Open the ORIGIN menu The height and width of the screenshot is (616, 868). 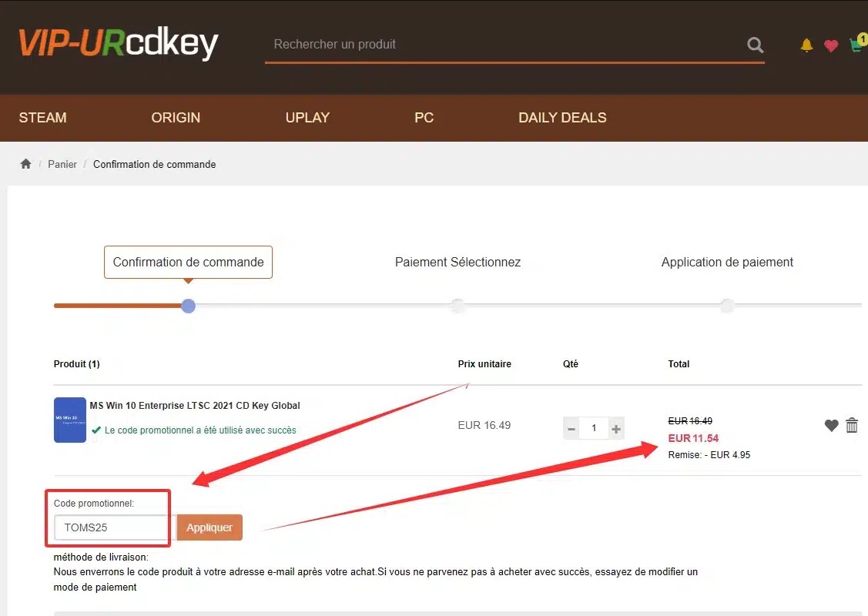click(176, 118)
